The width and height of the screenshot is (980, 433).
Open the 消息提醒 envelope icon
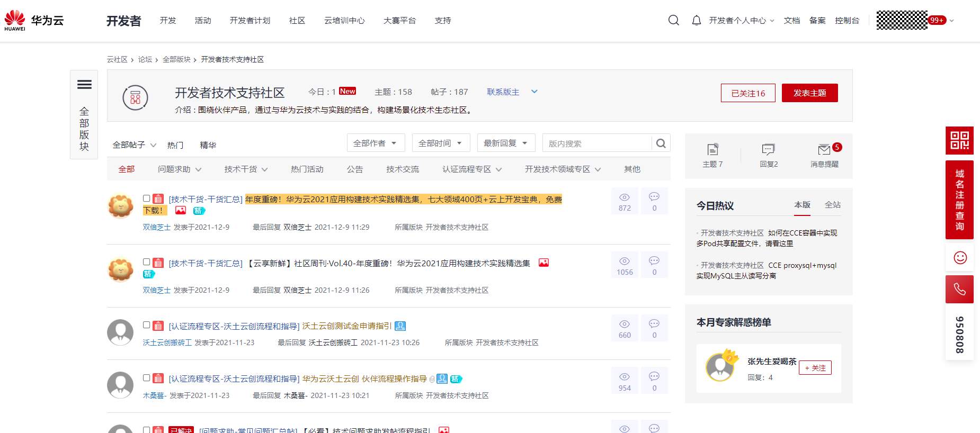[x=824, y=149]
